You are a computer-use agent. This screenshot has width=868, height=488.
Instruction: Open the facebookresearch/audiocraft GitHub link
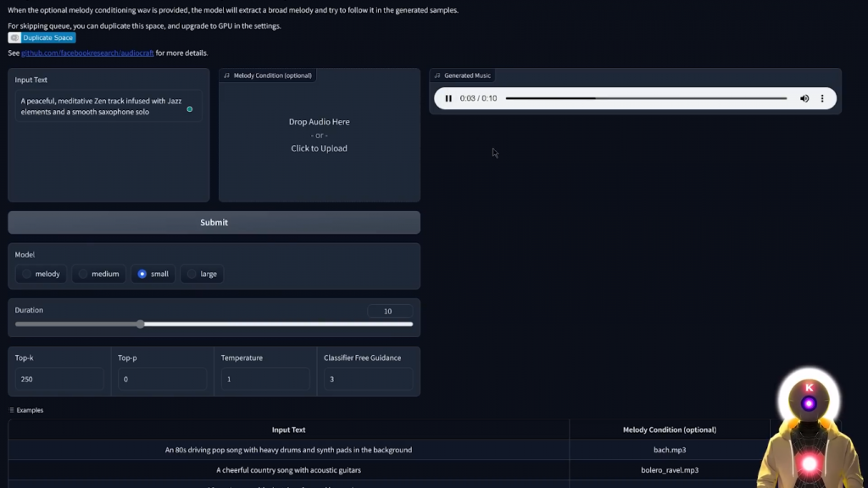click(x=87, y=53)
